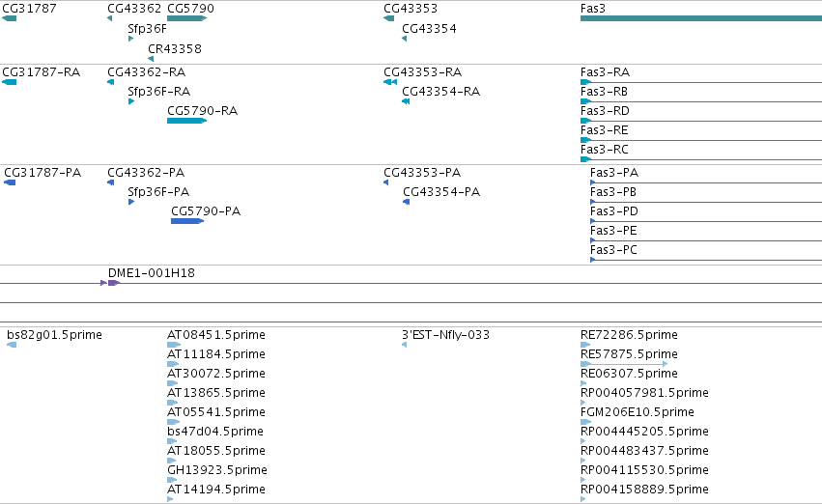Click the cyan bar under CG5790-RA

(x=187, y=121)
